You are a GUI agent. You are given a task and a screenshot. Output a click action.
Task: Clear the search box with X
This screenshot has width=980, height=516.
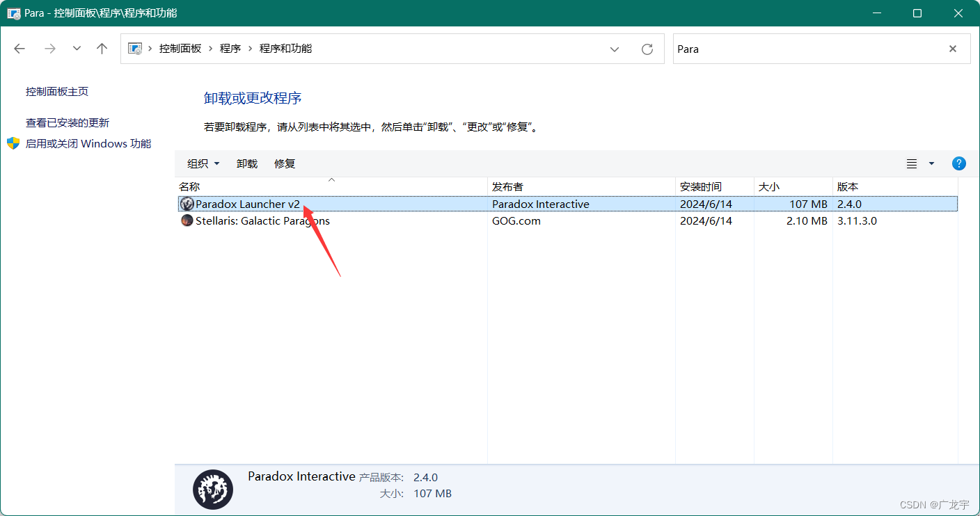pos(953,49)
